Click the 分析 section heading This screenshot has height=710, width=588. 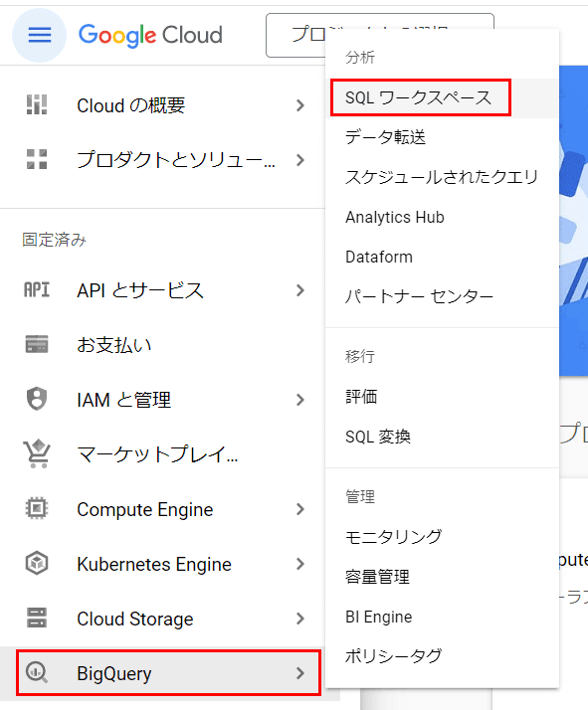(x=360, y=58)
